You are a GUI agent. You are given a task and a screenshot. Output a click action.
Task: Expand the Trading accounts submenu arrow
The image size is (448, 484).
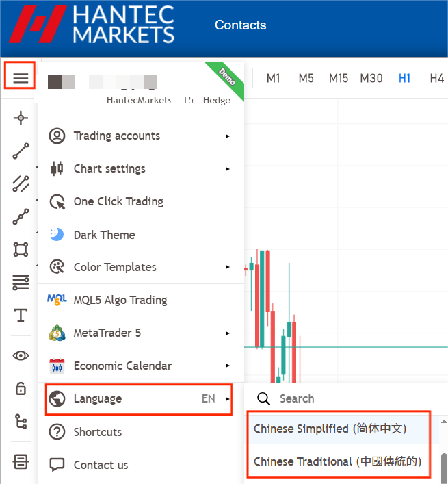(227, 136)
